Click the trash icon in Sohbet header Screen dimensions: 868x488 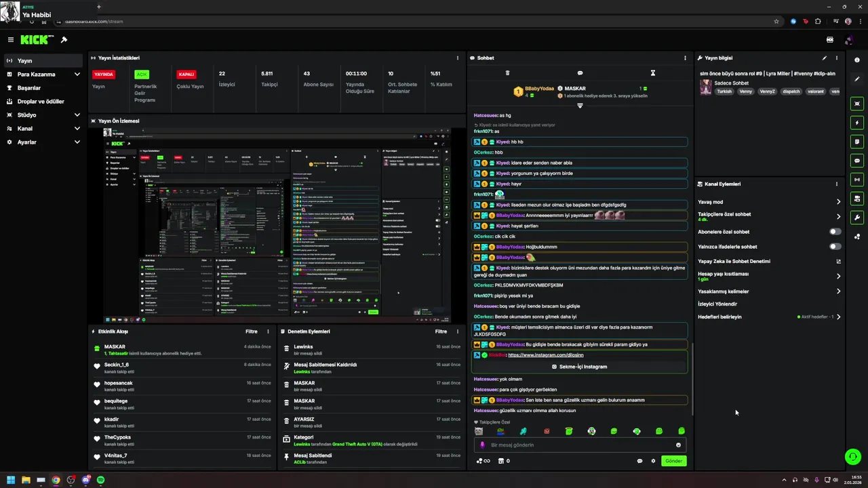pos(507,73)
